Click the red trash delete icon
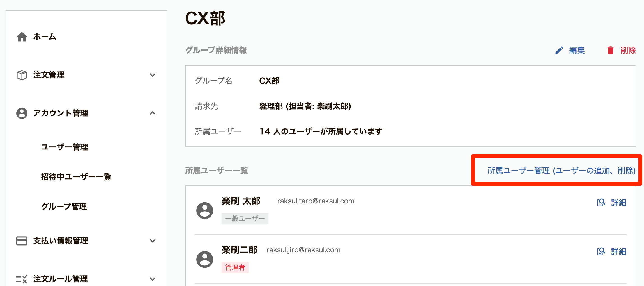The image size is (644, 286). click(x=610, y=50)
